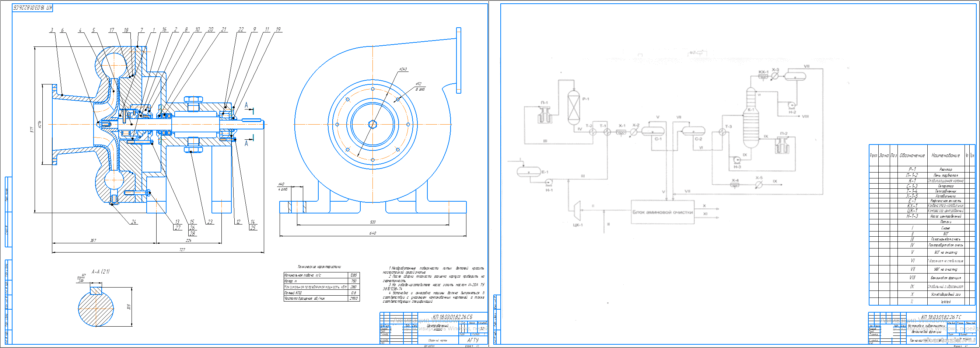
Task: Click the КП.18.03.01.82.26.СБ title block
Action: [x=434, y=328]
